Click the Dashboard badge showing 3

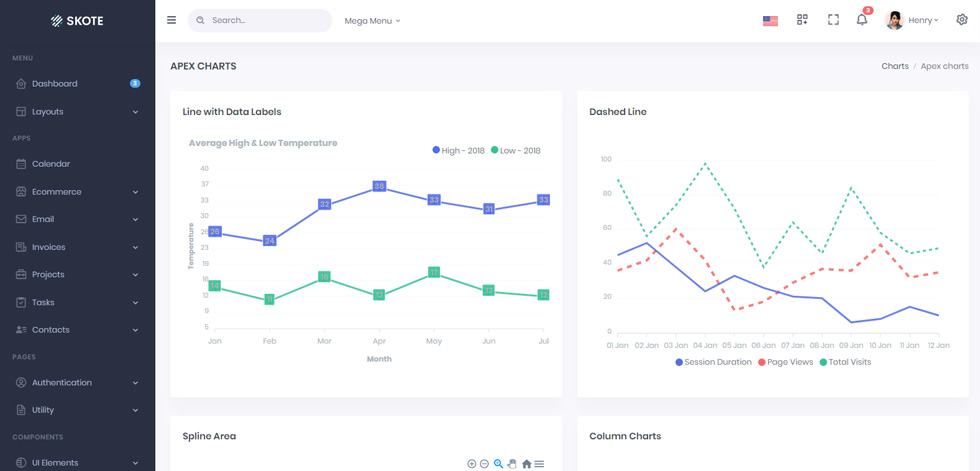(134, 84)
